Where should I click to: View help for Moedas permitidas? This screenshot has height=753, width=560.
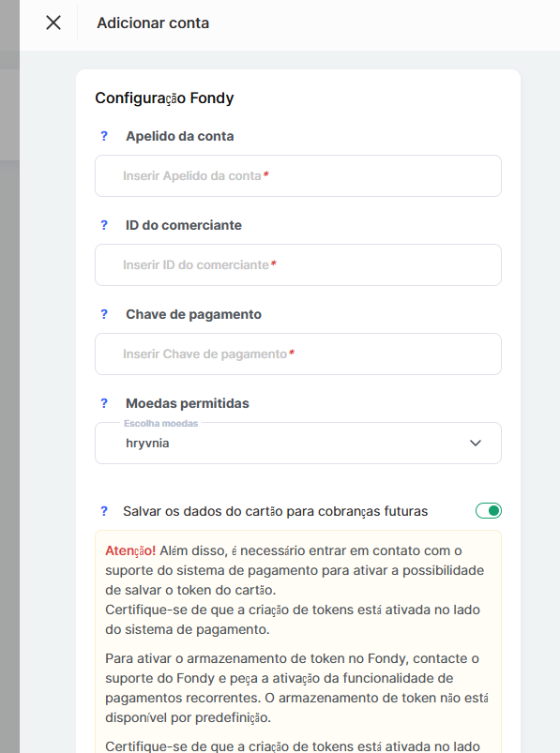[x=104, y=403]
